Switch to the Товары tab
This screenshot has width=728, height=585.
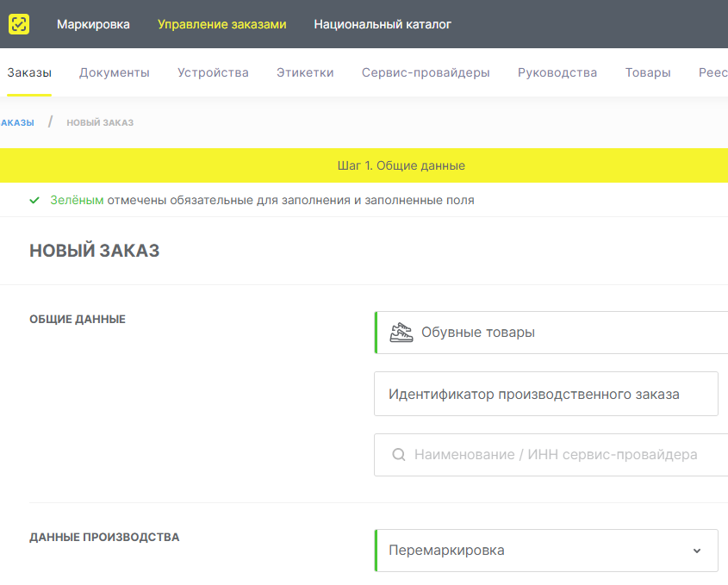648,72
